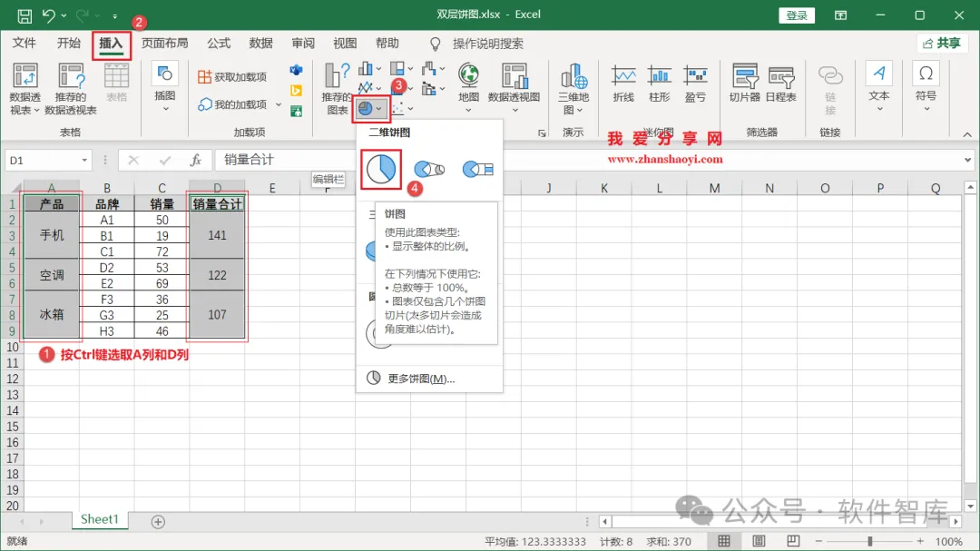
Task: Select the 2D pie chart icon
Action: 380,169
